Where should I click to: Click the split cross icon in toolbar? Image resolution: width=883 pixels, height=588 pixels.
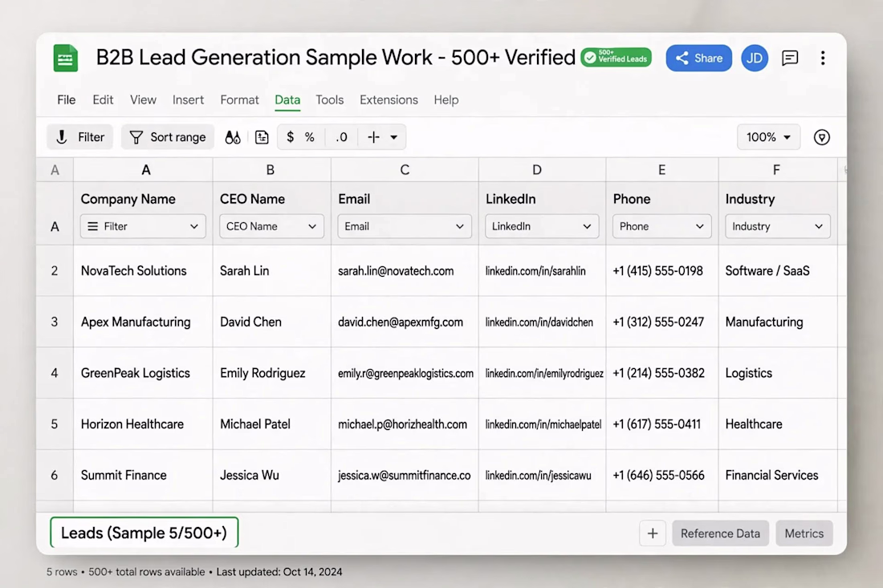(373, 137)
